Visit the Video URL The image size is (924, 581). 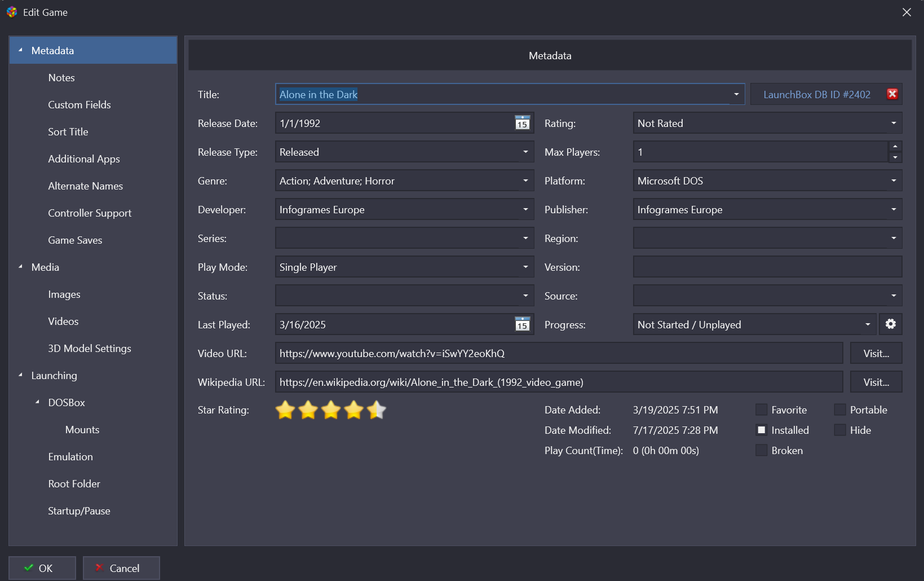876,353
